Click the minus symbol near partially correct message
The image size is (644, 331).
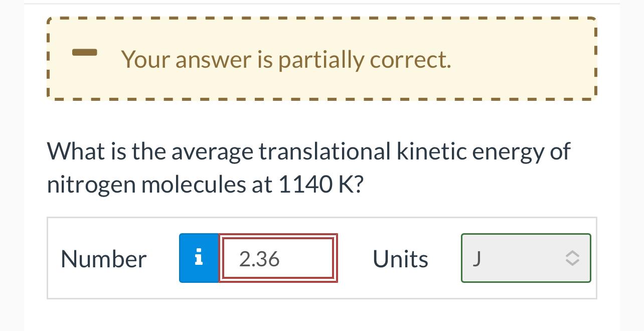click(85, 52)
